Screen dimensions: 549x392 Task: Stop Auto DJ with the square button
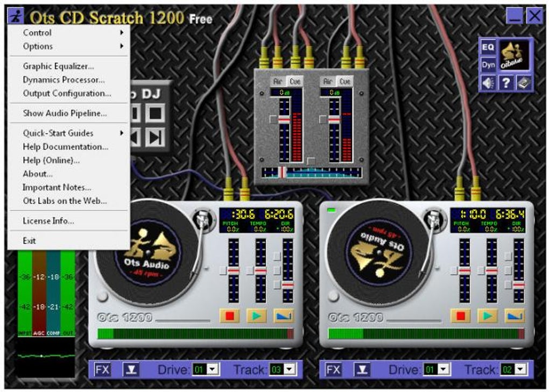pyautogui.click(x=155, y=112)
